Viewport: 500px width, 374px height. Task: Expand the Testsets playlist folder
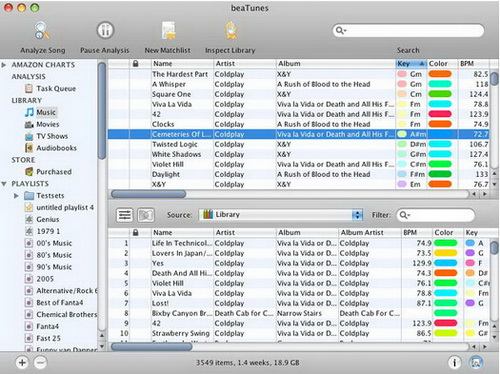coord(16,196)
